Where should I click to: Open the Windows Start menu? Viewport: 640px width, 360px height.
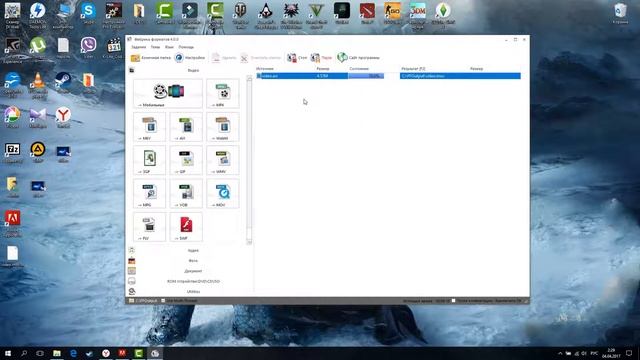click(8, 353)
